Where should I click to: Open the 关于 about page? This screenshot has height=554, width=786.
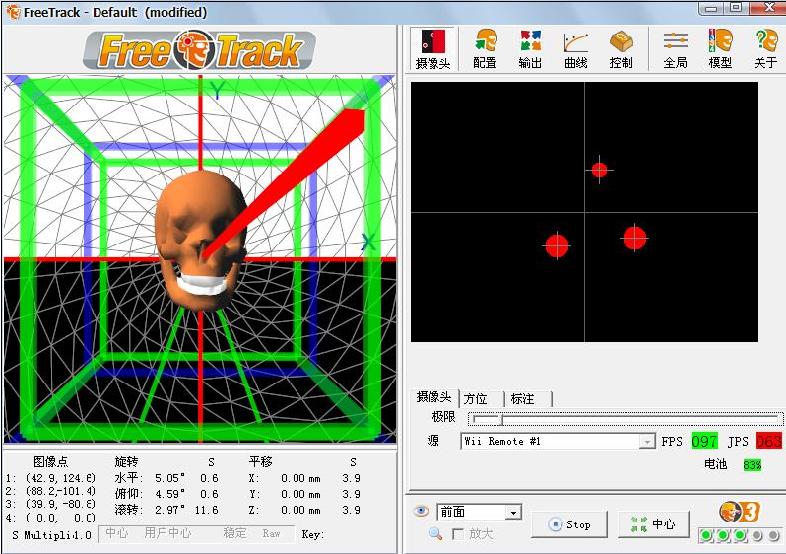[x=765, y=49]
